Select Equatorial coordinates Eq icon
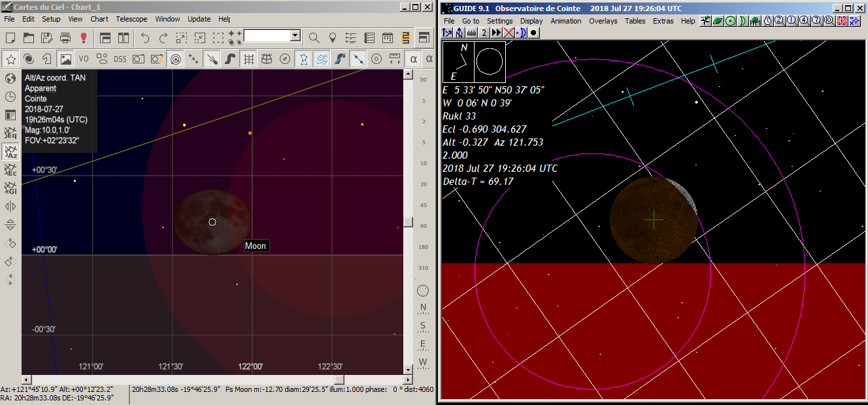 click(x=10, y=133)
